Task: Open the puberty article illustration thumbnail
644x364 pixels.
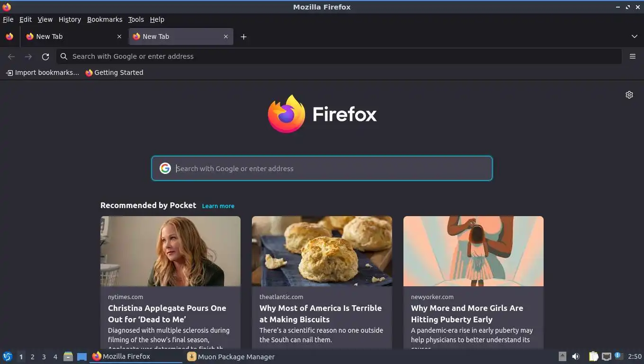Action: tap(474, 251)
